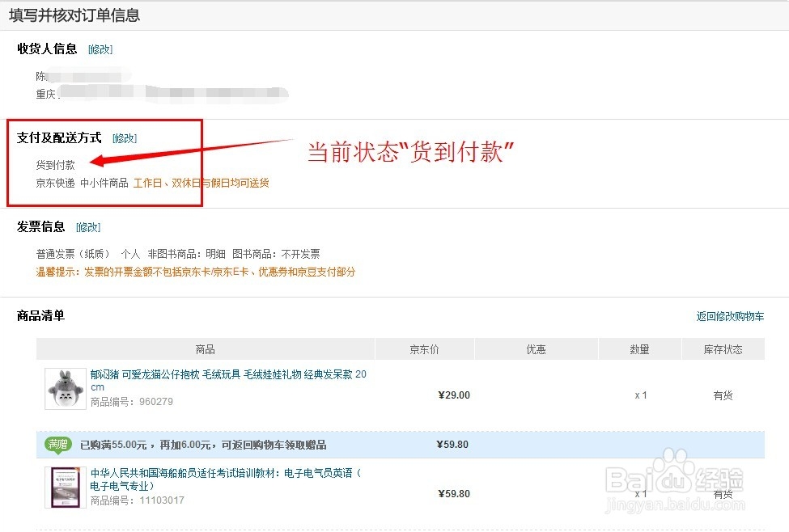
Task: Click the 京东快递 delivery text
Action: tap(55, 183)
